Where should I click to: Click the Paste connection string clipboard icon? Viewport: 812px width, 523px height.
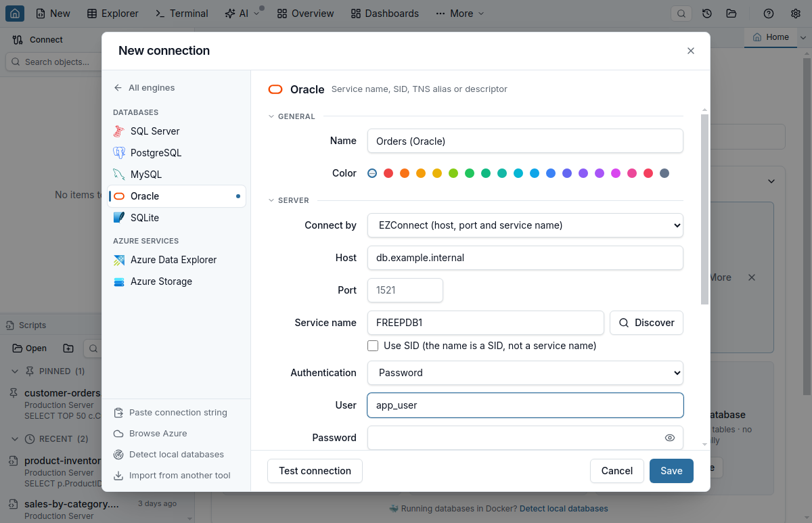tap(118, 413)
